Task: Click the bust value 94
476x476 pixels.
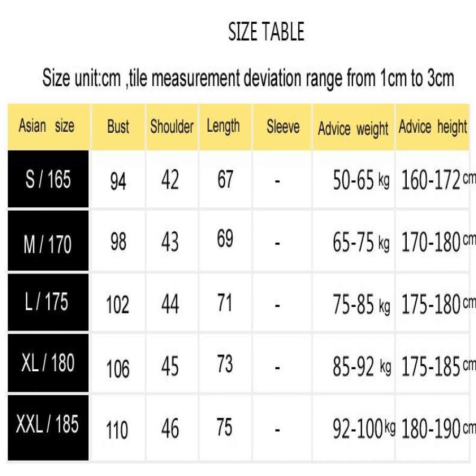Action: [118, 181]
